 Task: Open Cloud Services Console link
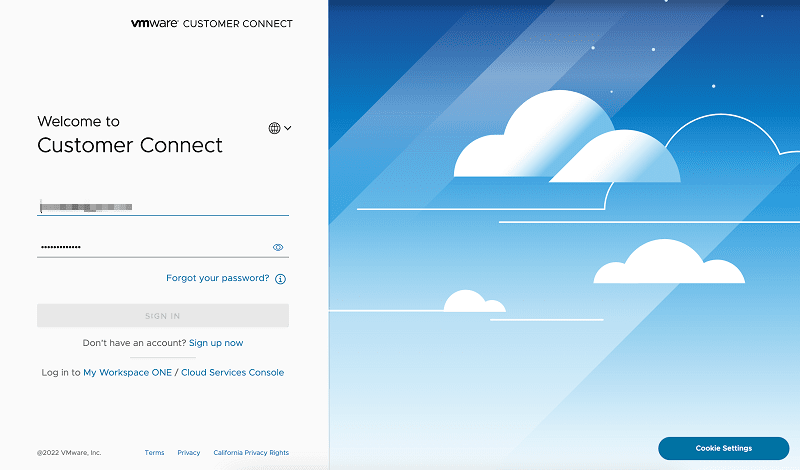(233, 373)
